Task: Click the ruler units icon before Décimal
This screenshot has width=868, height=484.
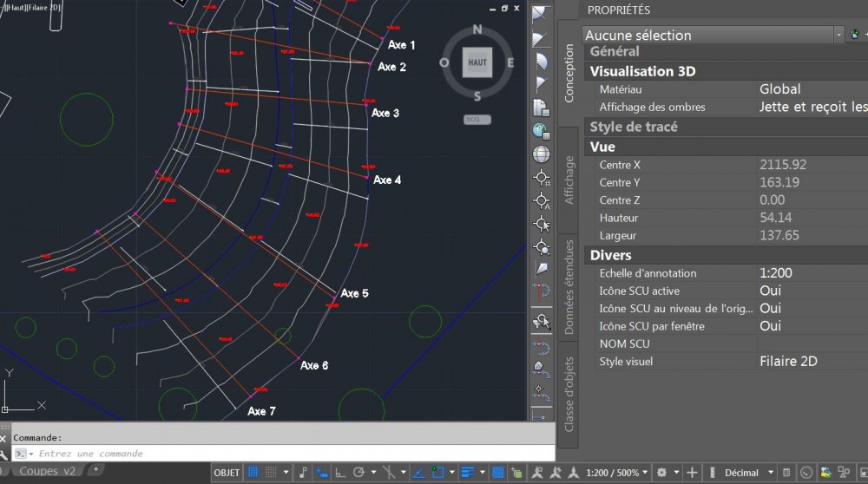Action: click(x=713, y=473)
